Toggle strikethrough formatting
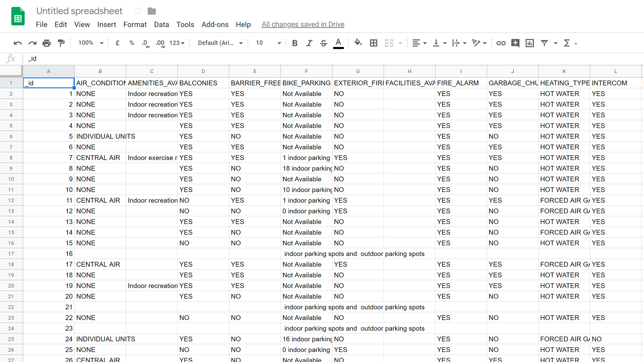This screenshot has width=644, height=362. click(324, 43)
